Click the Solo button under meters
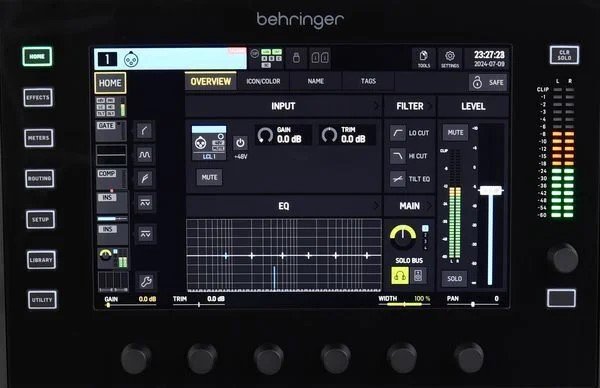This screenshot has height=388, width=600. point(455,279)
